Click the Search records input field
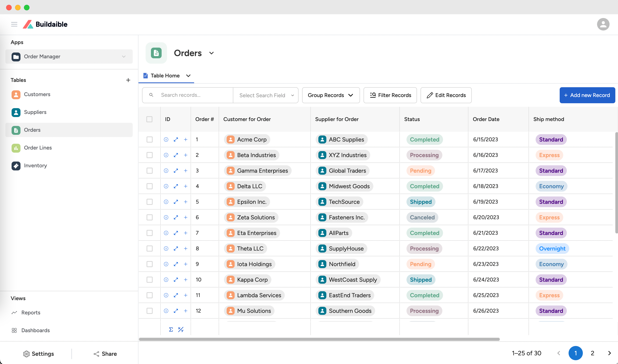This screenshot has width=618, height=364. pyautogui.click(x=188, y=95)
